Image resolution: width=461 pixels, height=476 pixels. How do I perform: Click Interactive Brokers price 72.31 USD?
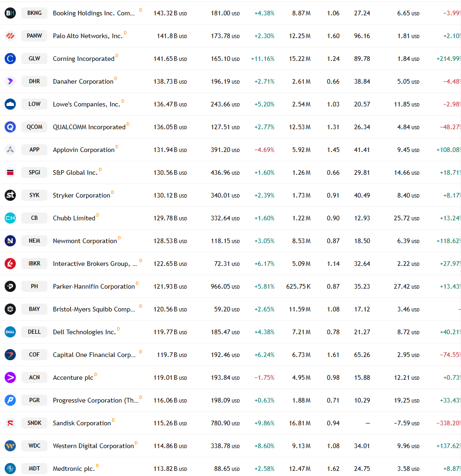[227, 264]
